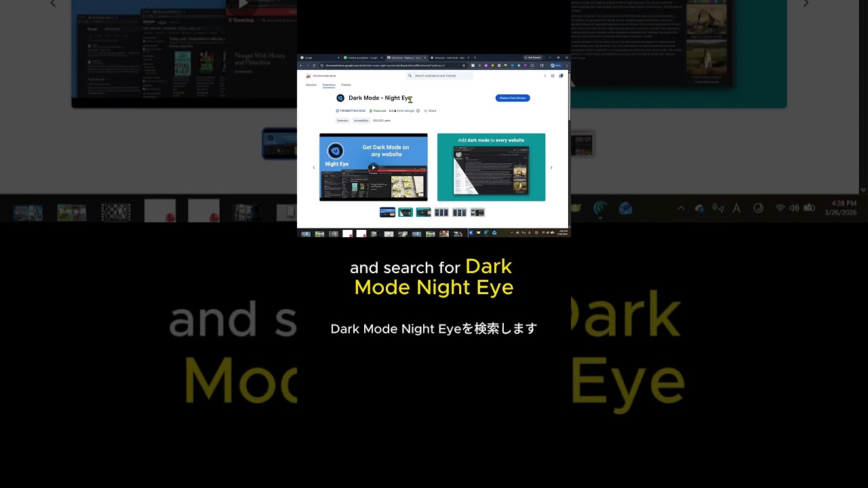
Task: Open the web store three-dot menu
Action: coord(545,76)
